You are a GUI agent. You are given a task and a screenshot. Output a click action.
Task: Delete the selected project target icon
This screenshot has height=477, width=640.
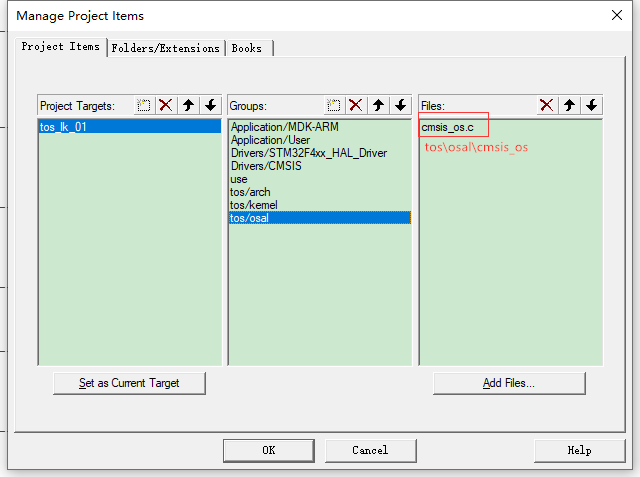[x=166, y=105]
